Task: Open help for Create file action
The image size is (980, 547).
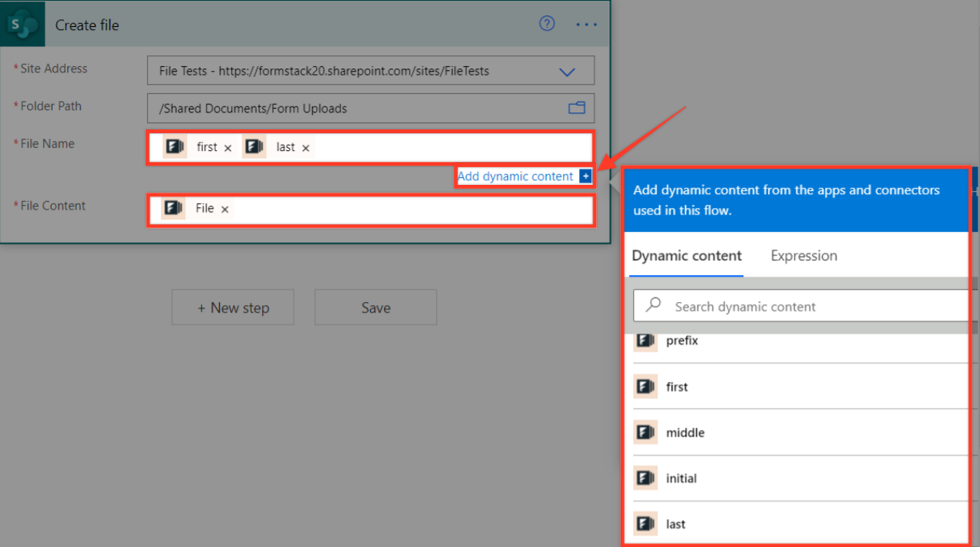Action: [x=547, y=24]
